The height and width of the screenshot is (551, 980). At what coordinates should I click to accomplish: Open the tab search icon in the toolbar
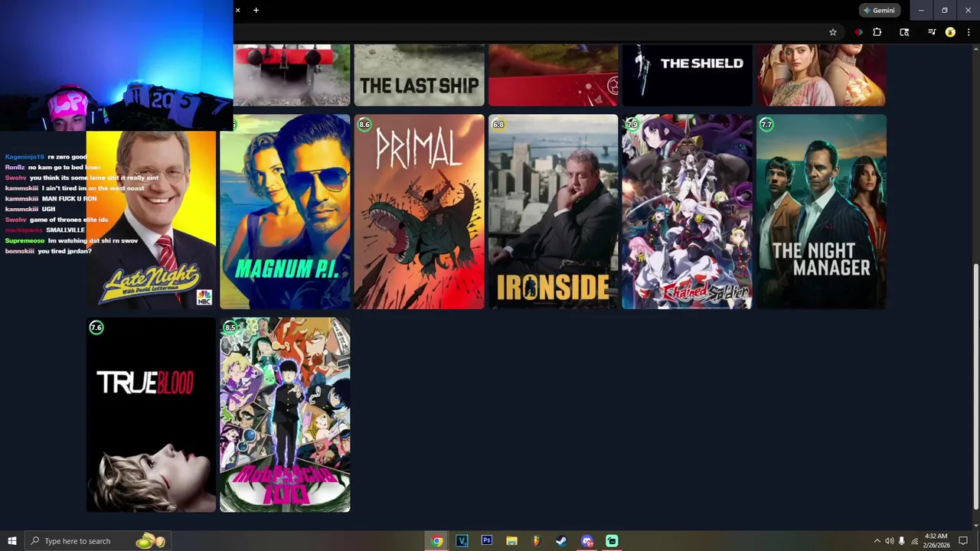pos(904,32)
